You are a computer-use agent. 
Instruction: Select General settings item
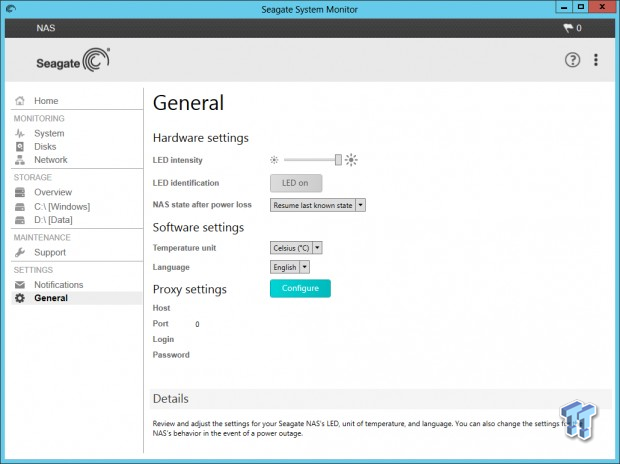pos(76,298)
